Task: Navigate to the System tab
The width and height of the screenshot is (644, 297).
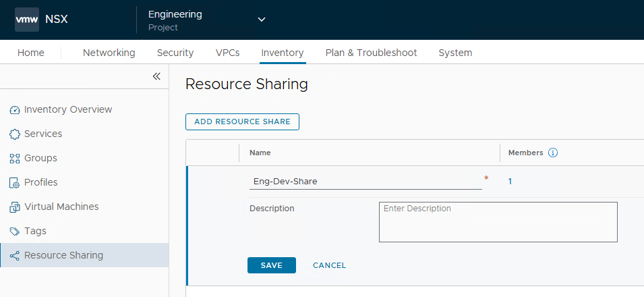Action: tap(455, 53)
